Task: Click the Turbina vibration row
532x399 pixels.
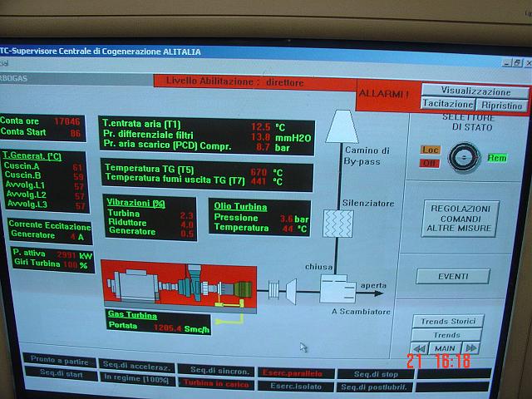Action: [x=150, y=214]
